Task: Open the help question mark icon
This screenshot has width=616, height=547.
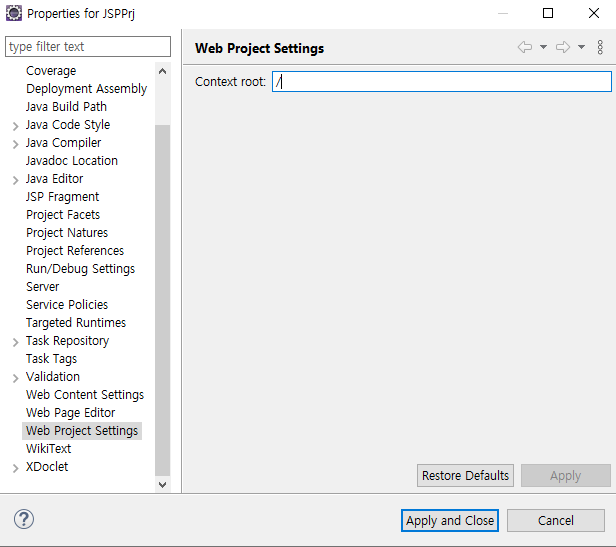Action: tap(24, 519)
